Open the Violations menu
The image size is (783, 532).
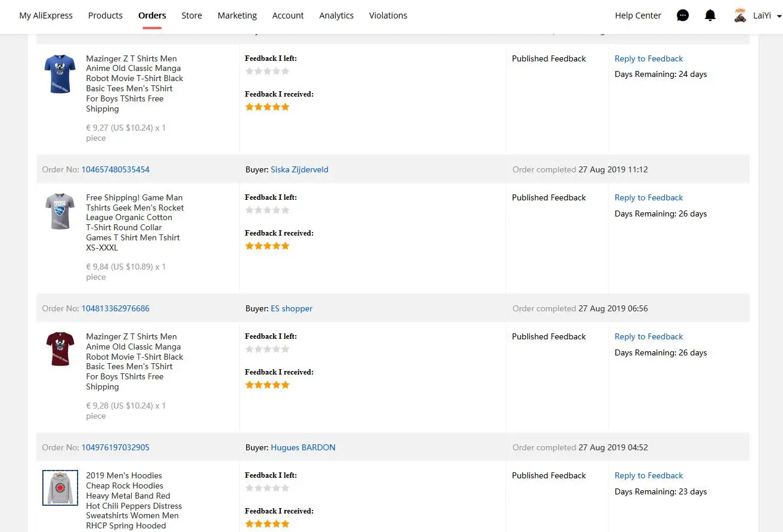(388, 16)
